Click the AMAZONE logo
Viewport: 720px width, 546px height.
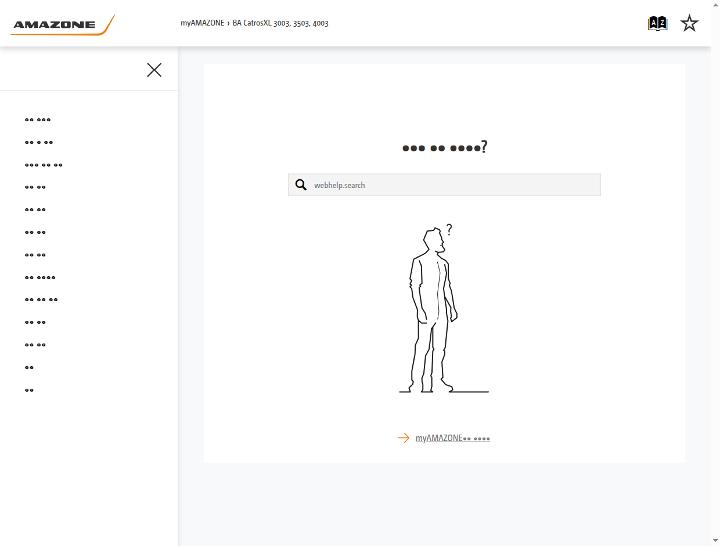[x=62, y=25]
